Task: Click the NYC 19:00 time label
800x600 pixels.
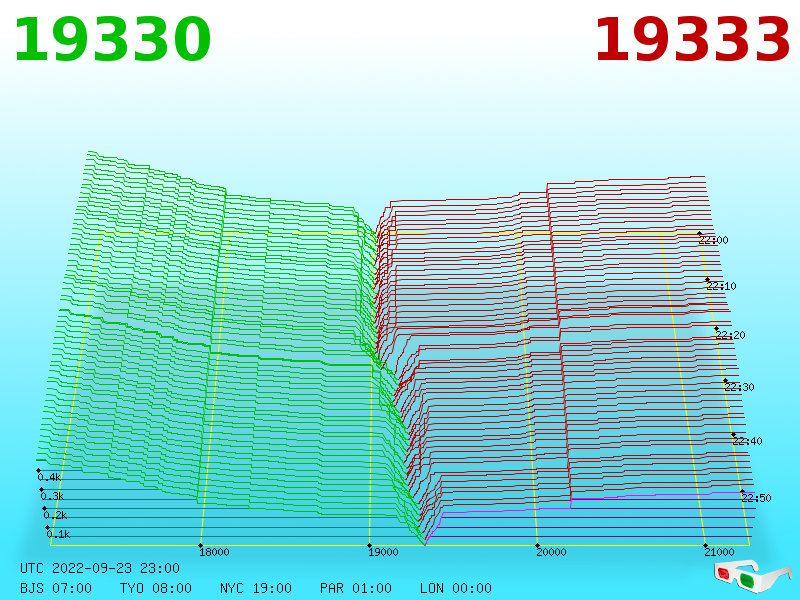Action: coord(256,588)
